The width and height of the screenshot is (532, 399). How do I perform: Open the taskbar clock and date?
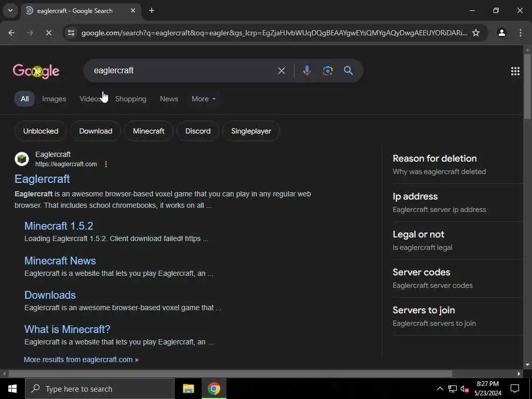[487, 389]
